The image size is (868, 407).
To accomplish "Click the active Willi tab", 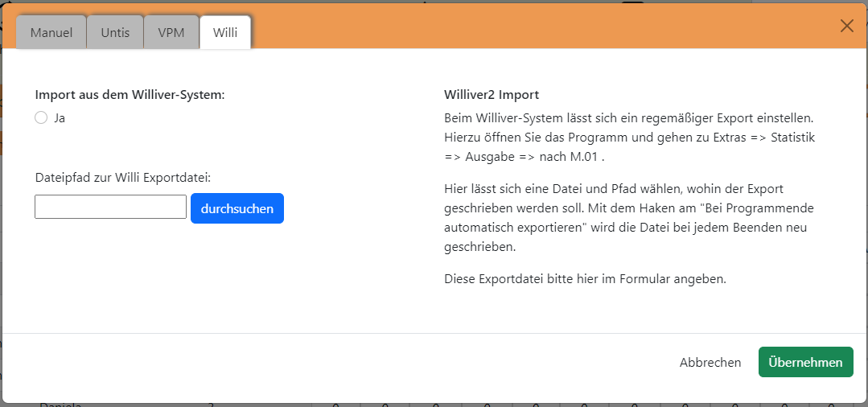I will click(225, 32).
